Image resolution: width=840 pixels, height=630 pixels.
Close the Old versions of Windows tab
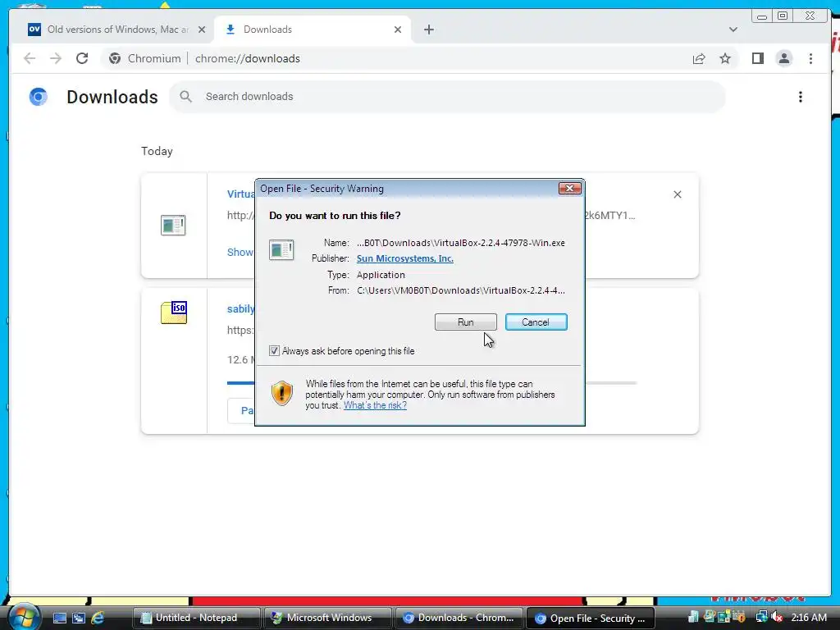[202, 30]
